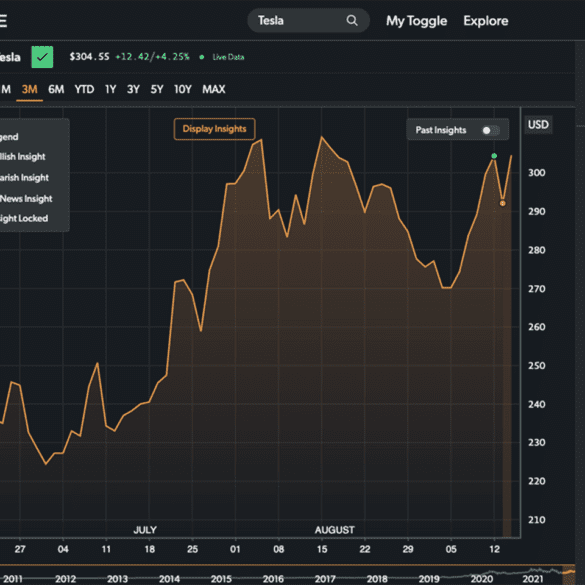This screenshot has height=585, width=585.
Task: Open the Explore page
Action: click(x=486, y=21)
